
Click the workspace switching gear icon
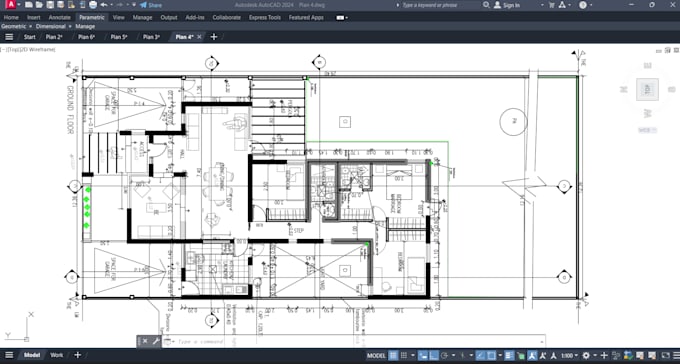point(586,356)
